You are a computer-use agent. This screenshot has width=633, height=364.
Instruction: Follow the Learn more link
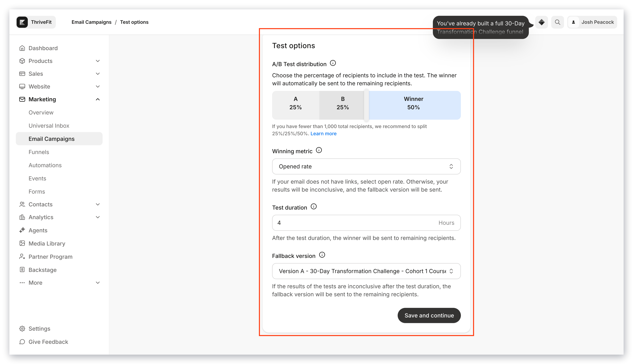[x=323, y=133]
